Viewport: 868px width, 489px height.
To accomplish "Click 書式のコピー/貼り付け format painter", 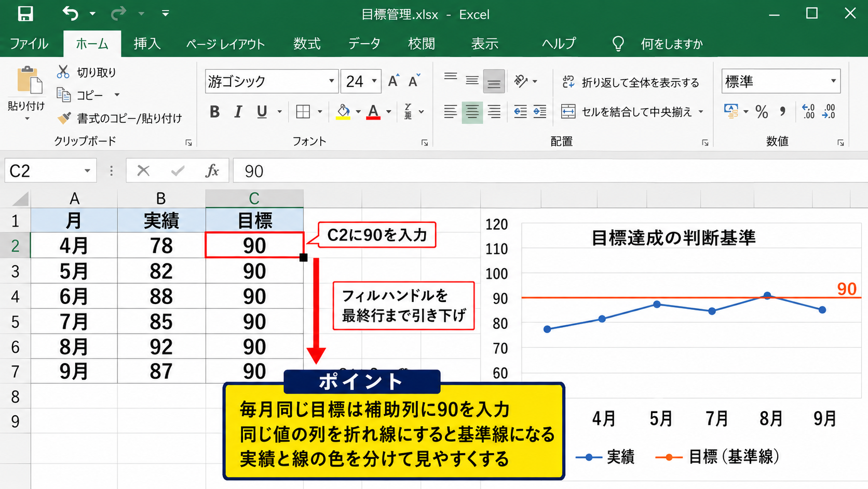I will tap(119, 118).
